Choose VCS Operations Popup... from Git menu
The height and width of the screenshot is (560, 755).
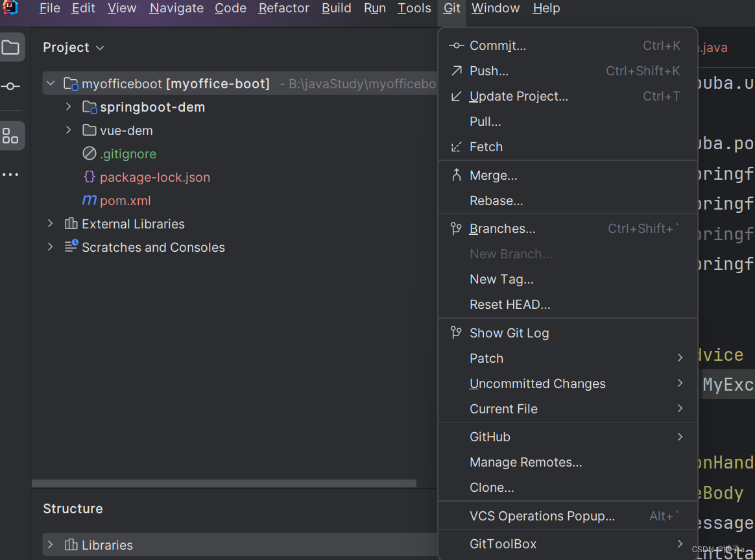click(x=568, y=516)
